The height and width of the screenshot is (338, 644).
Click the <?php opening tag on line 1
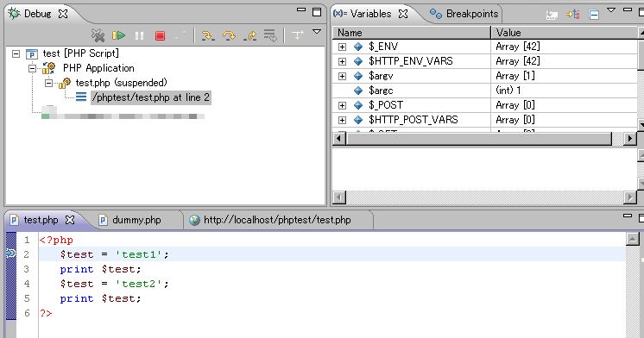pyautogui.click(x=56, y=240)
